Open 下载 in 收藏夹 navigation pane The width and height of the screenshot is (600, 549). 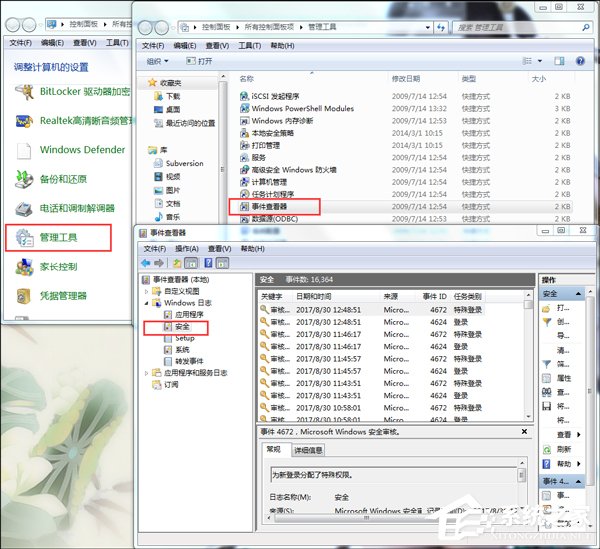[x=167, y=96]
